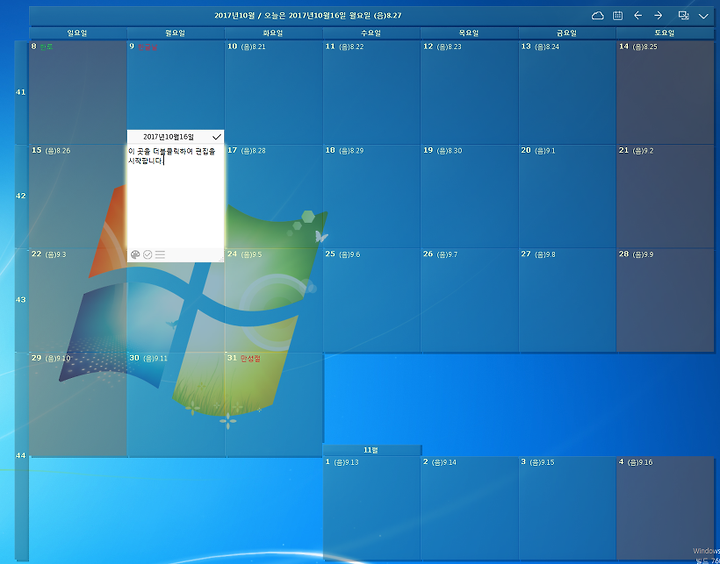Confirm the note with the checkmark icon
This screenshot has height=564, width=720.
click(217, 137)
